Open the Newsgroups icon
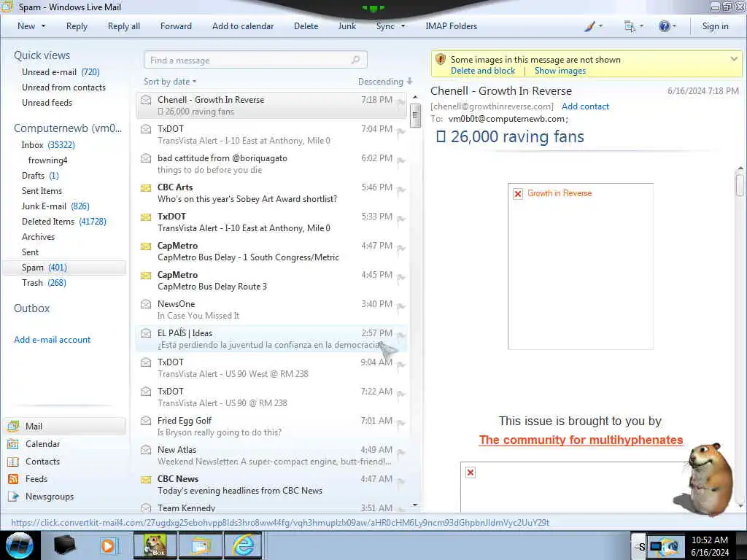The height and width of the screenshot is (560, 747). point(13,497)
